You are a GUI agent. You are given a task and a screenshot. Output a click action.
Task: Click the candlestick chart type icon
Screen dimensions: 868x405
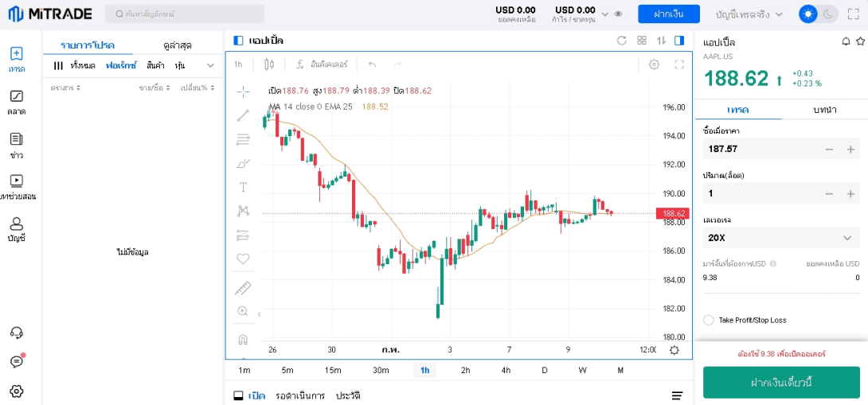pyautogui.click(x=269, y=64)
